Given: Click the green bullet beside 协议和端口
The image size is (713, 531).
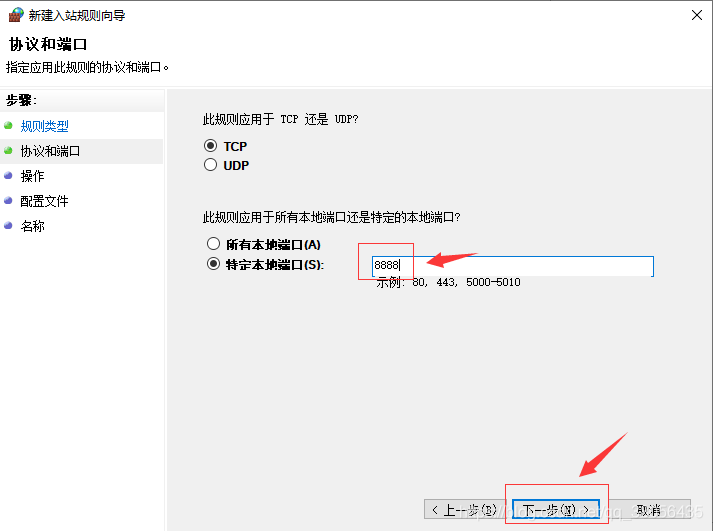Looking at the screenshot, I should [x=8, y=150].
